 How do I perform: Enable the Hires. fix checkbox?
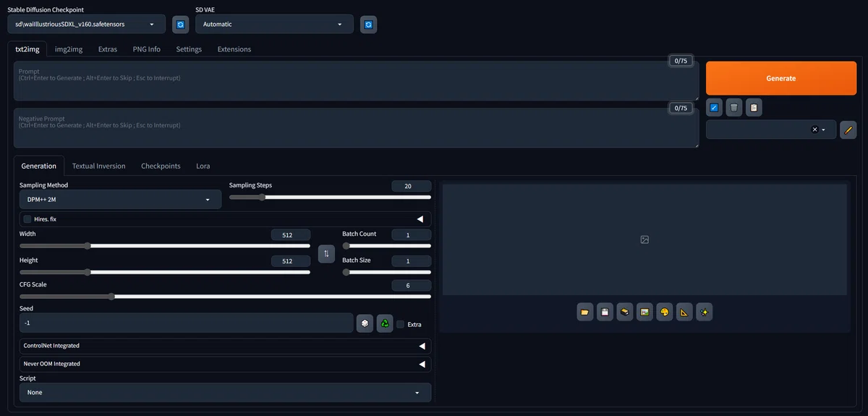[27, 219]
